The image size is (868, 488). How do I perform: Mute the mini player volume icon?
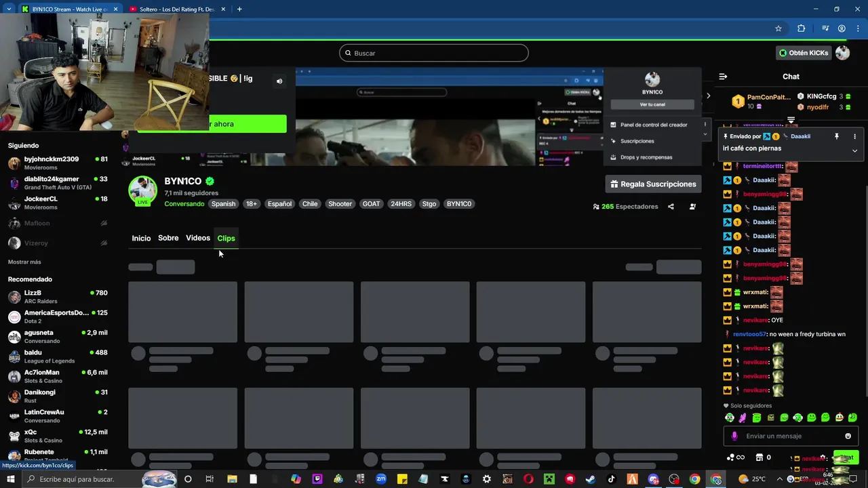pyautogui.click(x=279, y=81)
